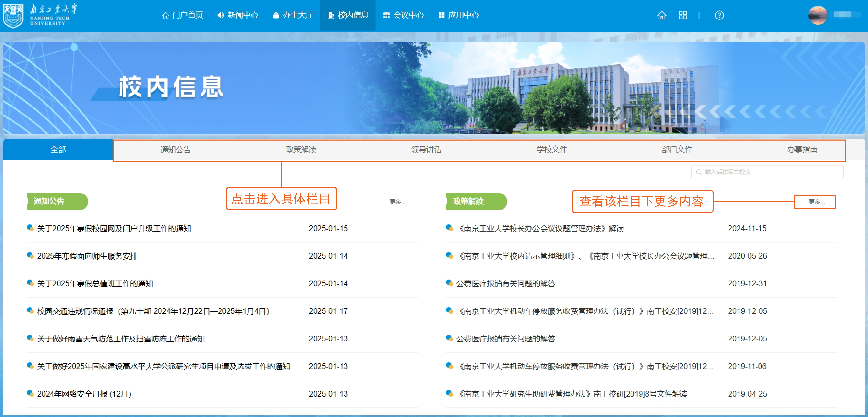Screen dimensions: 868x417
Task: Click date 2020-05-26 in 政策解读 list
Action: pos(747,256)
